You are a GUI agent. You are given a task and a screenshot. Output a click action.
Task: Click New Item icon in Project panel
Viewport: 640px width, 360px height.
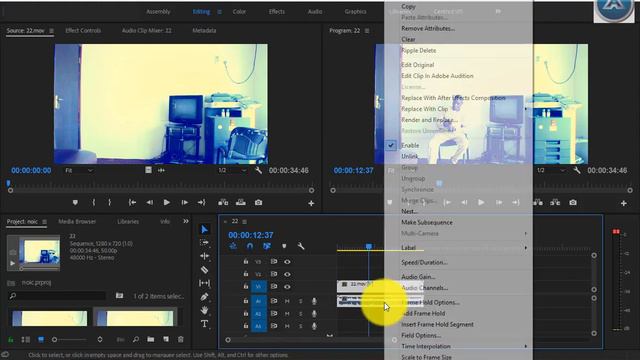tap(166, 339)
